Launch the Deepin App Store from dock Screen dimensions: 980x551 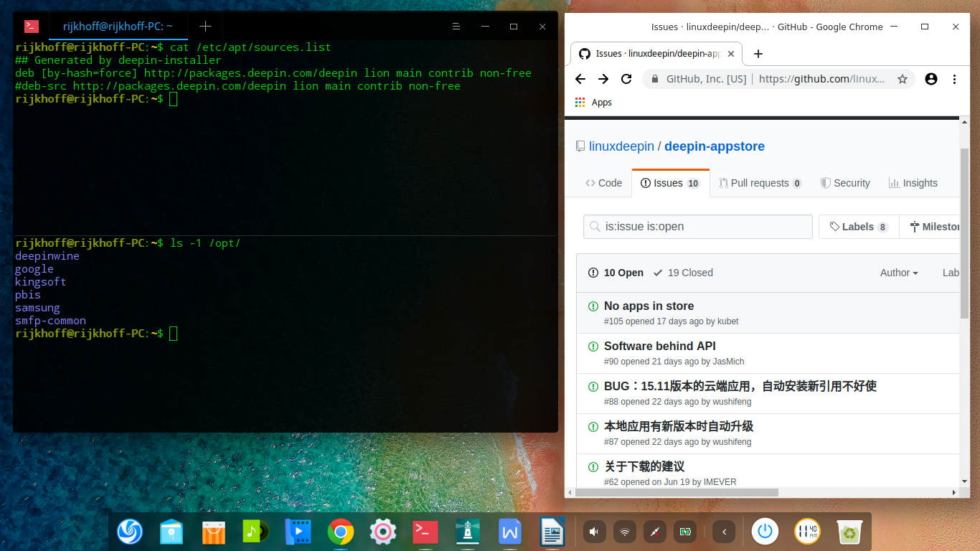214,532
